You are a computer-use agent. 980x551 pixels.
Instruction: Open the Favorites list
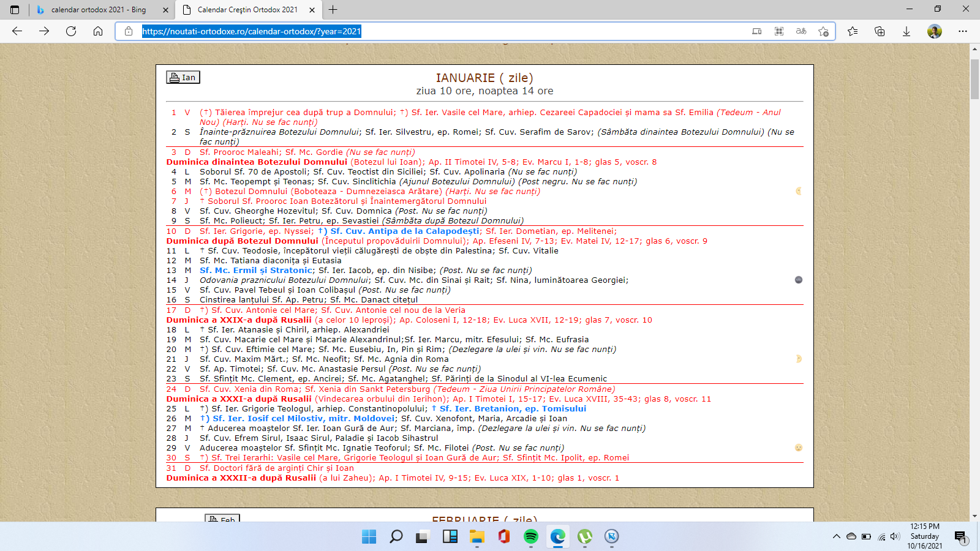click(853, 31)
